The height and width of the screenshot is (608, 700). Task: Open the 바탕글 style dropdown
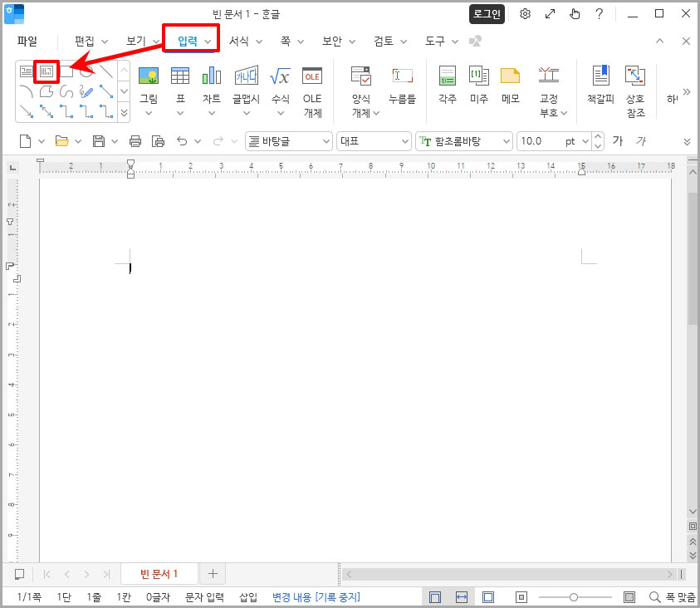click(x=324, y=141)
